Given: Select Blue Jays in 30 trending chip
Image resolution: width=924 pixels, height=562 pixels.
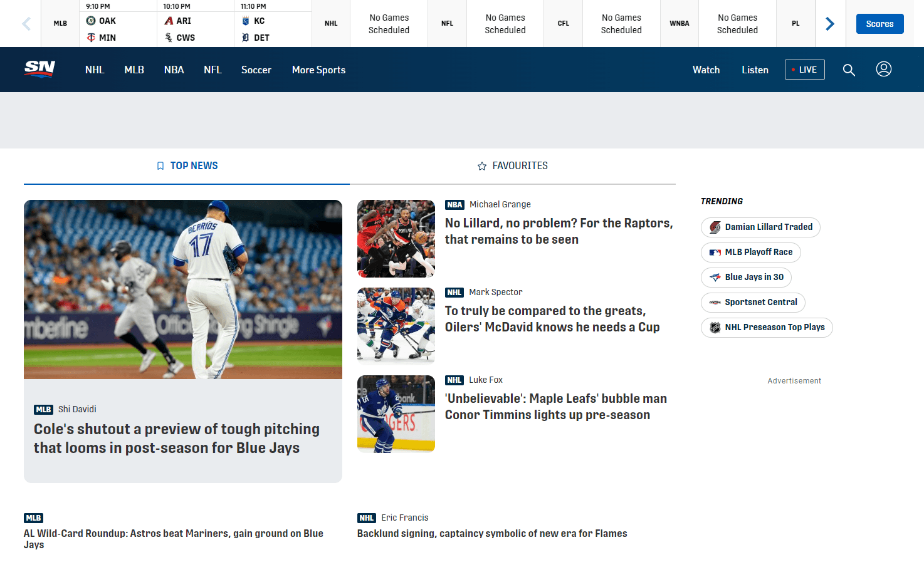Looking at the screenshot, I should 746,278.
